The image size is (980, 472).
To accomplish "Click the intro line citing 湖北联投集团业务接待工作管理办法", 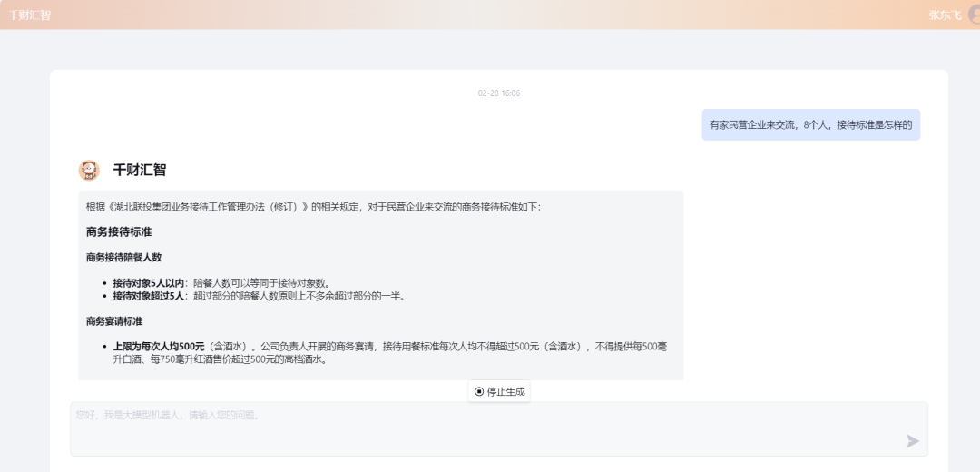I will pos(313,207).
